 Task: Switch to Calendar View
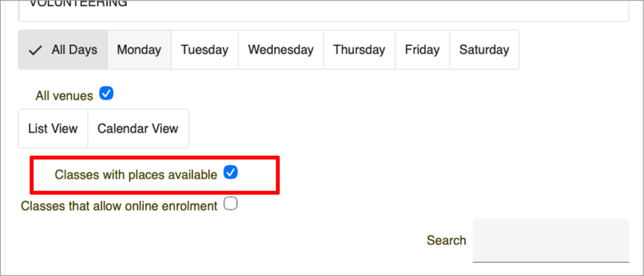click(x=138, y=128)
